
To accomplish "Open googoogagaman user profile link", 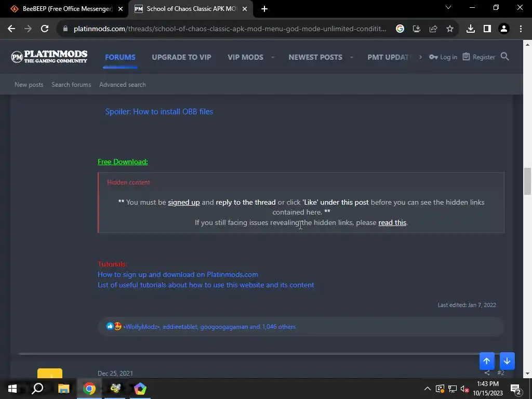I will click(224, 327).
